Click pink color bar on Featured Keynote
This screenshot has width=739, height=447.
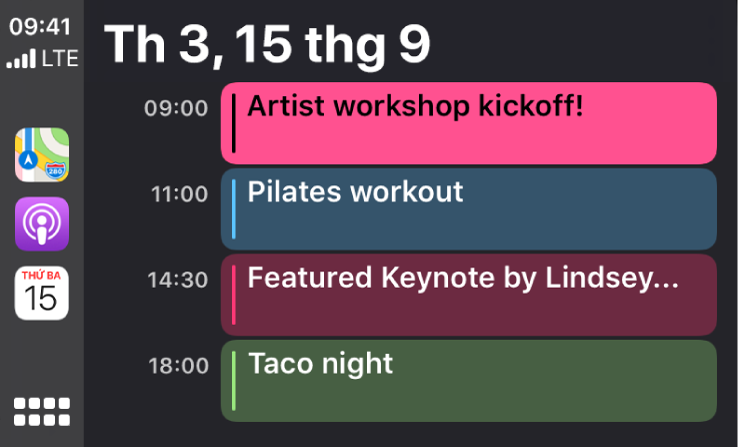234,295
